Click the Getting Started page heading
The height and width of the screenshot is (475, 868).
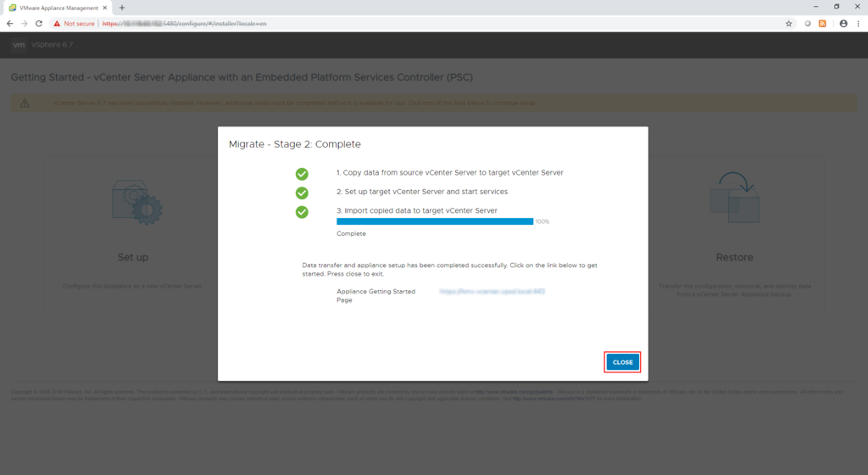pos(242,77)
